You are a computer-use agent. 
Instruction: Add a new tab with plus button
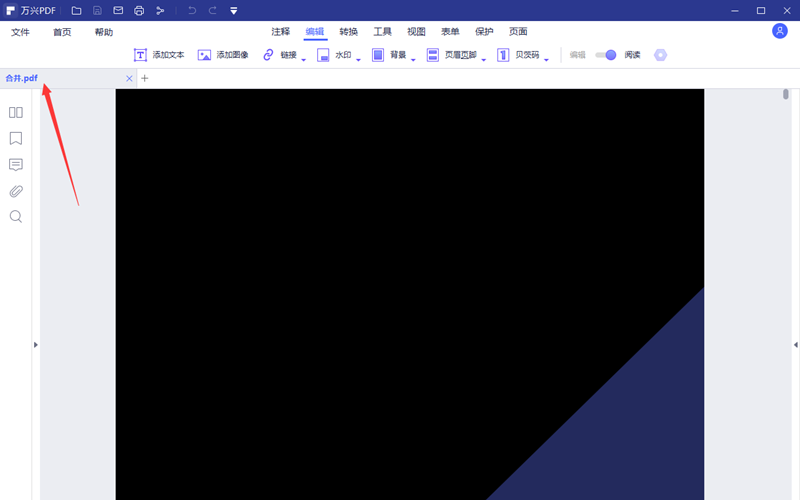(144, 78)
